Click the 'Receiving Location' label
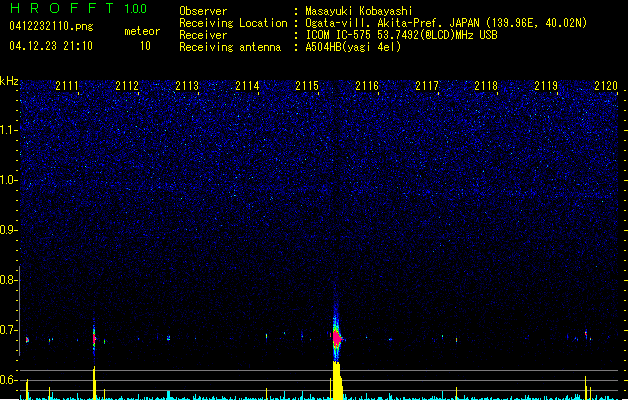The height and width of the screenshot is (400, 629). (x=233, y=23)
